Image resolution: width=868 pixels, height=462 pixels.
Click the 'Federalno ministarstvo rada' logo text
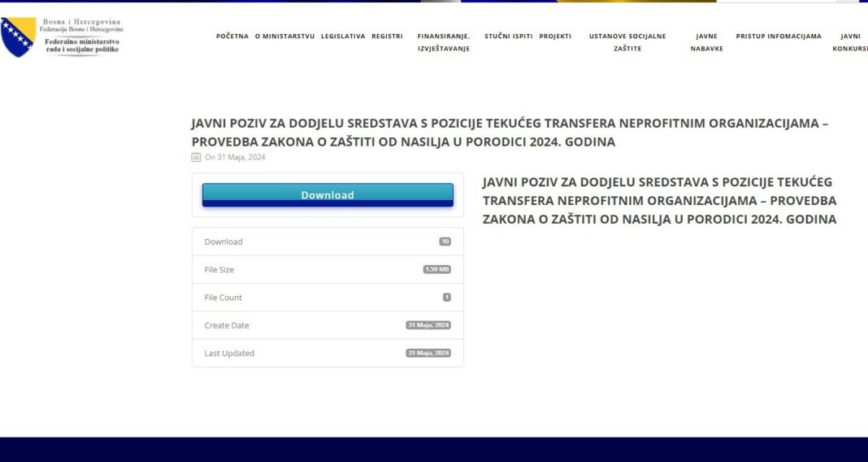[x=82, y=46]
